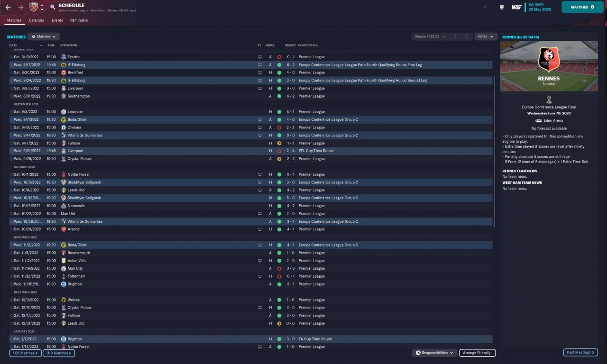Click the 20 May 2023 date display
Viewport: 607px width, 364px height.
coord(539,9)
